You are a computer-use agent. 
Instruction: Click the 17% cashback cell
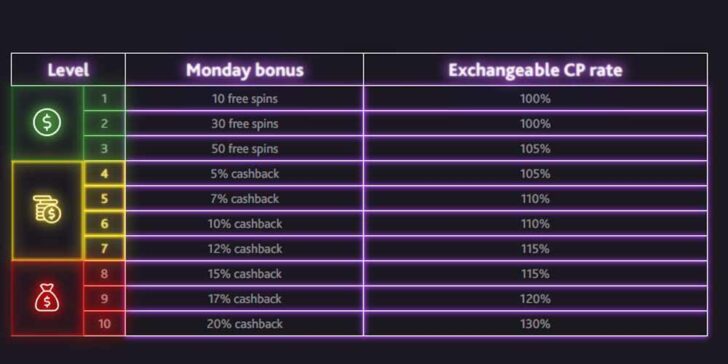click(x=245, y=299)
